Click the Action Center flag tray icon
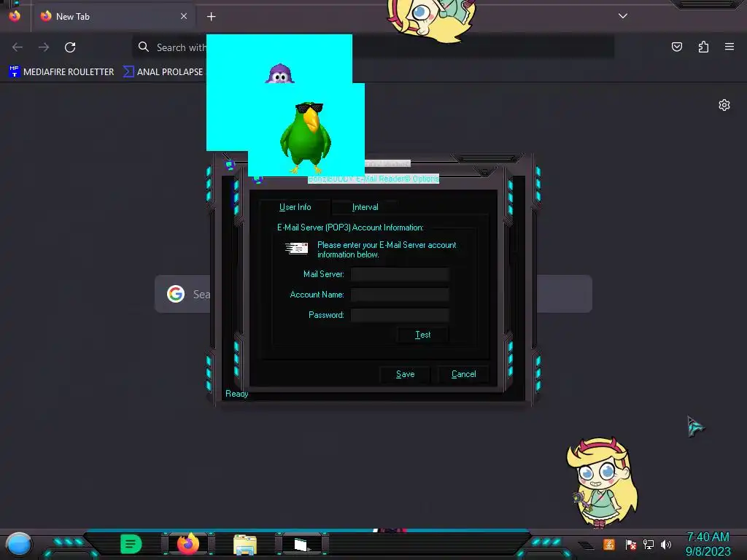The width and height of the screenshot is (747, 560). 631,544
